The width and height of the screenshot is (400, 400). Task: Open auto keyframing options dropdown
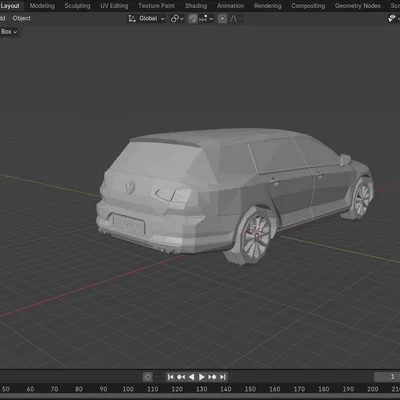click(x=158, y=377)
